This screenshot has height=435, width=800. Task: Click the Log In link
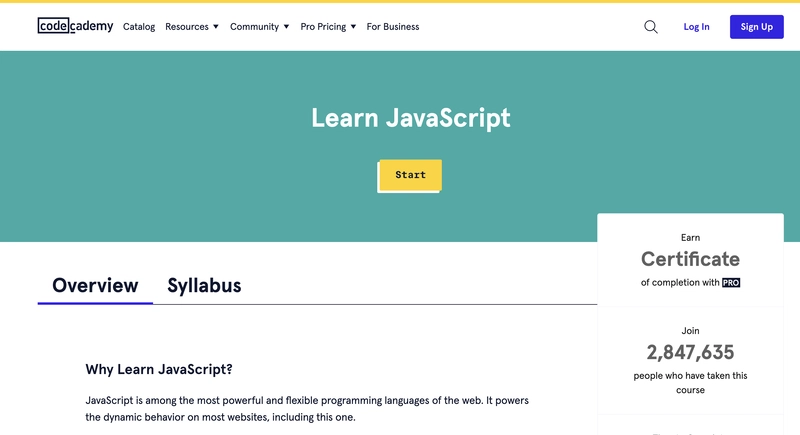696,27
